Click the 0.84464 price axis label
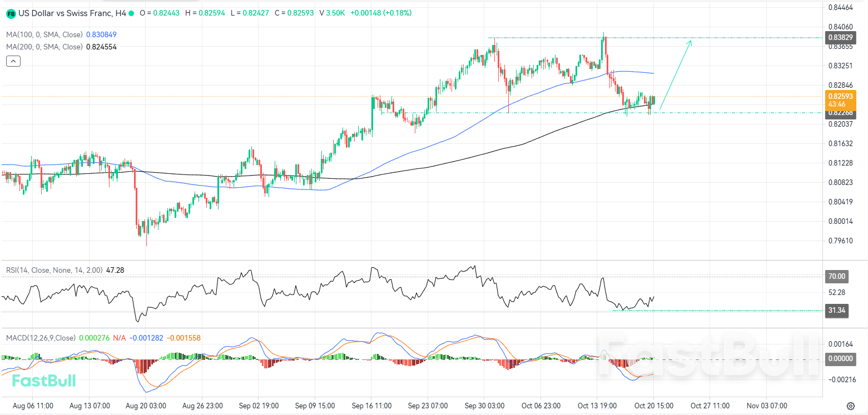 pyautogui.click(x=841, y=7)
